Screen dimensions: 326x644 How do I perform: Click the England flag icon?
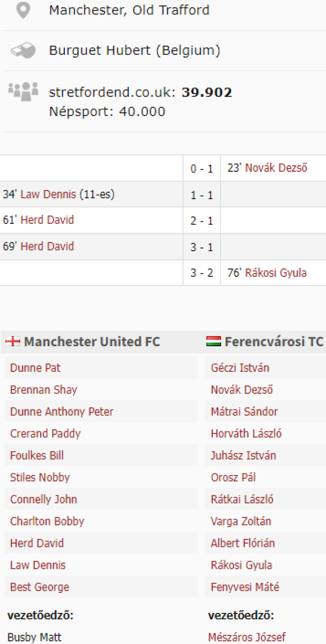[12, 342]
